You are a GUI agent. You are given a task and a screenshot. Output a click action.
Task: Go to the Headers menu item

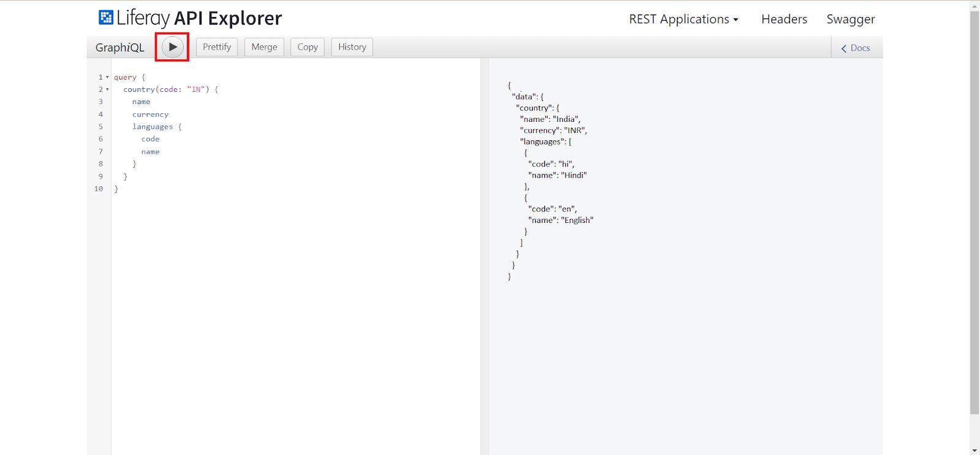[784, 19]
